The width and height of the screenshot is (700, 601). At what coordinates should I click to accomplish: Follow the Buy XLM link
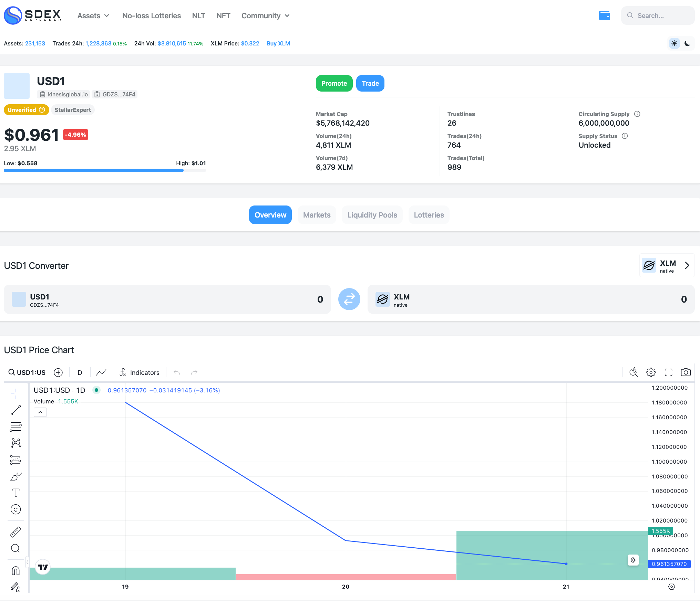[278, 43]
